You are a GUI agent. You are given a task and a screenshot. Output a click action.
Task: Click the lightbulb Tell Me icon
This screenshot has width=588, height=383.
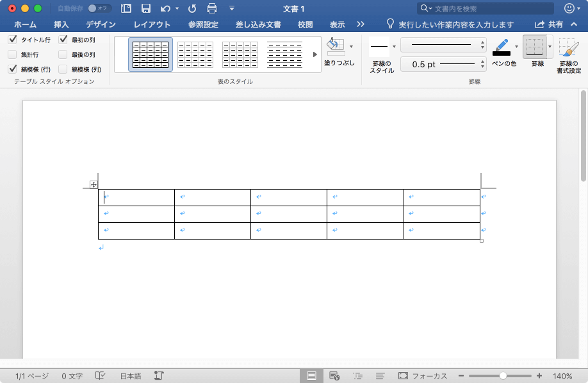390,24
